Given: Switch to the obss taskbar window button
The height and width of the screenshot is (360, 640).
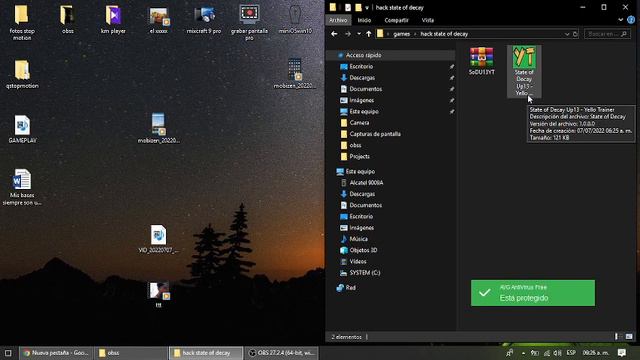Looking at the screenshot, I should click(x=131, y=353).
